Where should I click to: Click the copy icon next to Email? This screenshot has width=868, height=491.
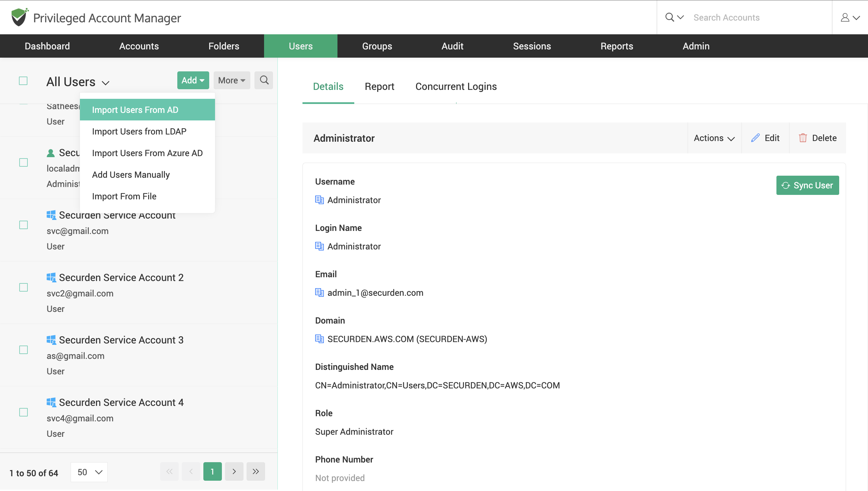pyautogui.click(x=319, y=292)
